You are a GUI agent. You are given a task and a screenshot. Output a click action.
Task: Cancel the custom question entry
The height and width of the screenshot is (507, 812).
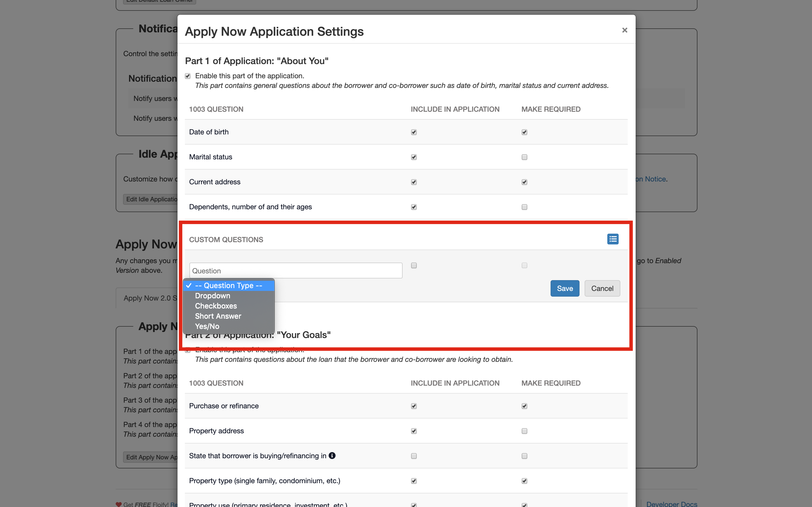[x=602, y=288]
